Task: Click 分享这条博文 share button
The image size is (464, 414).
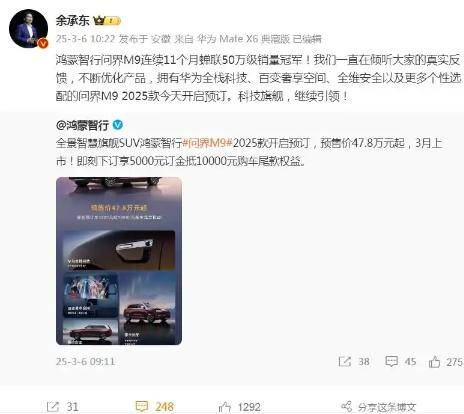Action: point(379,407)
